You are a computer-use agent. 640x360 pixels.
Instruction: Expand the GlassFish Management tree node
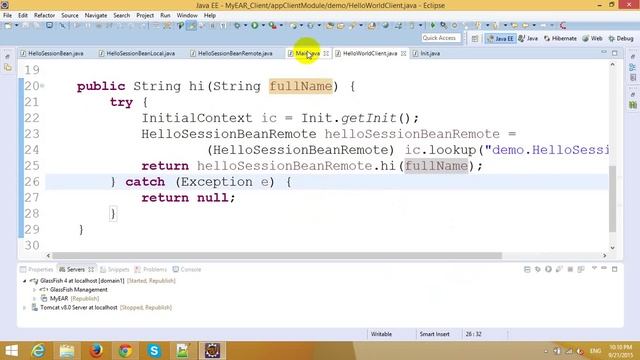34,290
